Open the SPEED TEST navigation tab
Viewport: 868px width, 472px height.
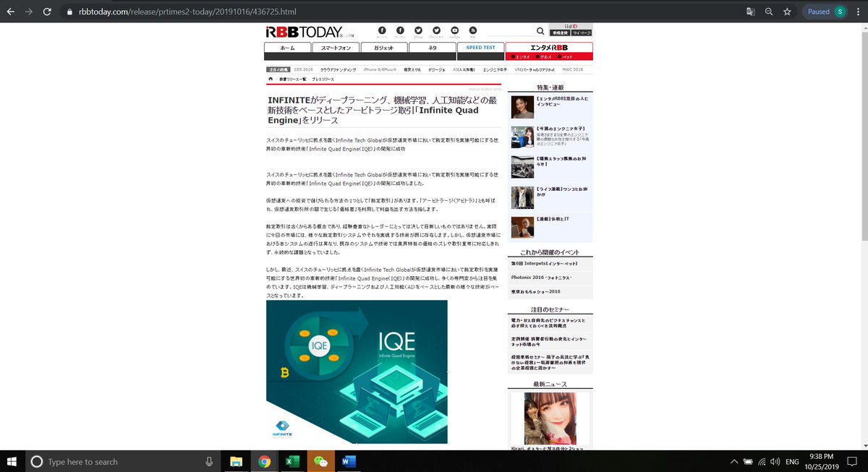point(480,48)
